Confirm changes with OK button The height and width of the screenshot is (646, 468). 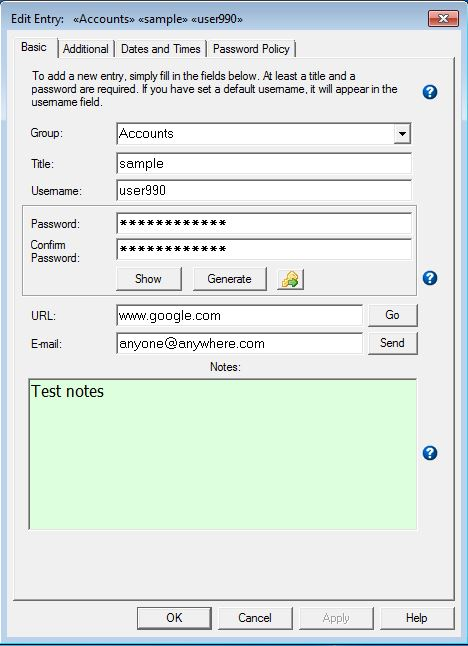click(x=174, y=618)
